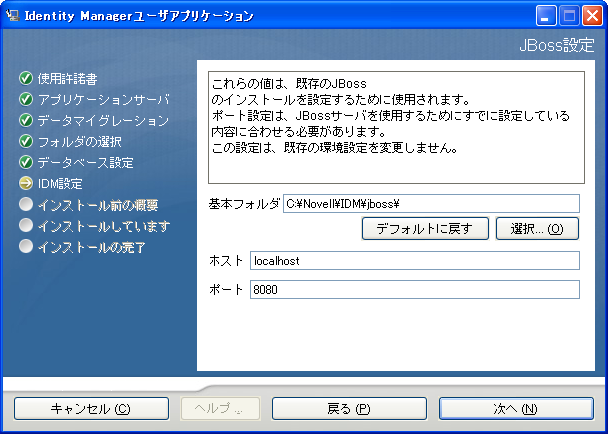Viewport: 608px width, 434px height.
Task: Click into the ポート 8080 field
Action: pyautogui.click(x=415, y=289)
